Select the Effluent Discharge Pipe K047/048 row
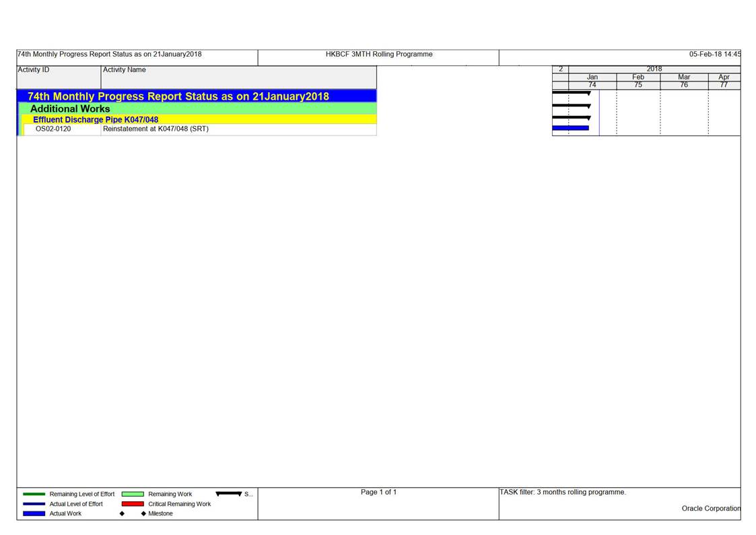The width and height of the screenshot is (756, 535). (x=200, y=119)
